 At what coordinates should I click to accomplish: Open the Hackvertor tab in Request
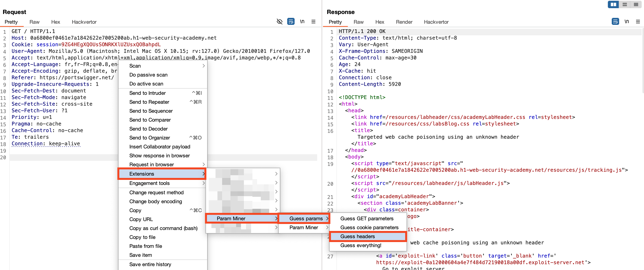84,22
